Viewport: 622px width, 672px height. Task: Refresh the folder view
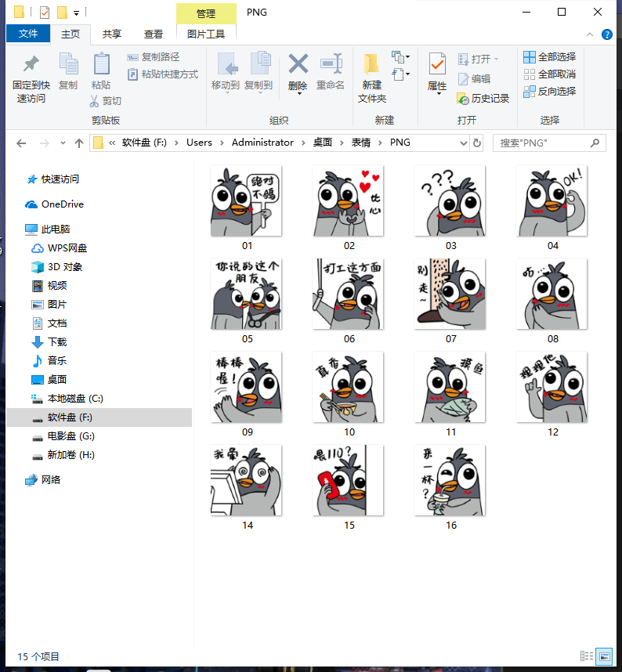click(476, 143)
